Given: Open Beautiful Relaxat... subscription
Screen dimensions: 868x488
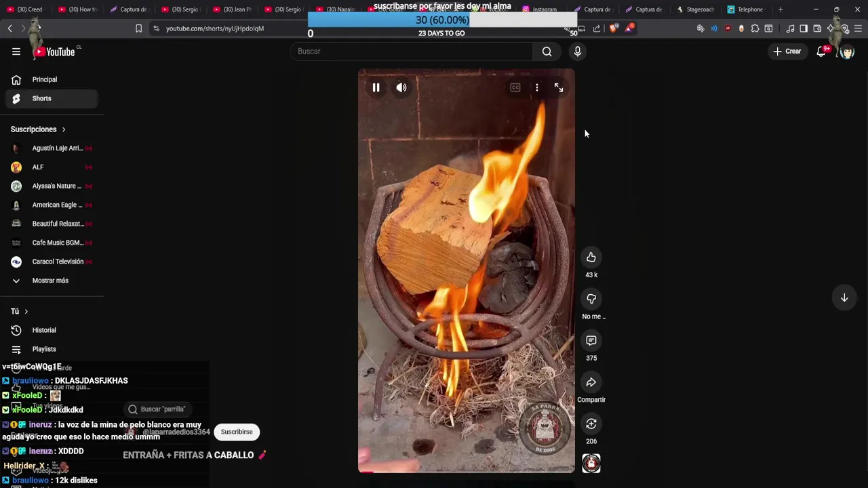Looking at the screenshot, I should [x=52, y=224].
